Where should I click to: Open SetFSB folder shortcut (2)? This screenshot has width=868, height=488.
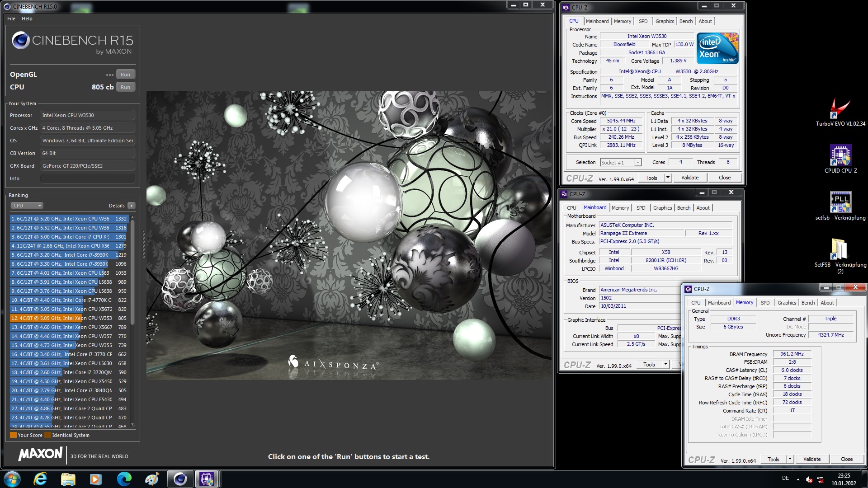coord(840,256)
